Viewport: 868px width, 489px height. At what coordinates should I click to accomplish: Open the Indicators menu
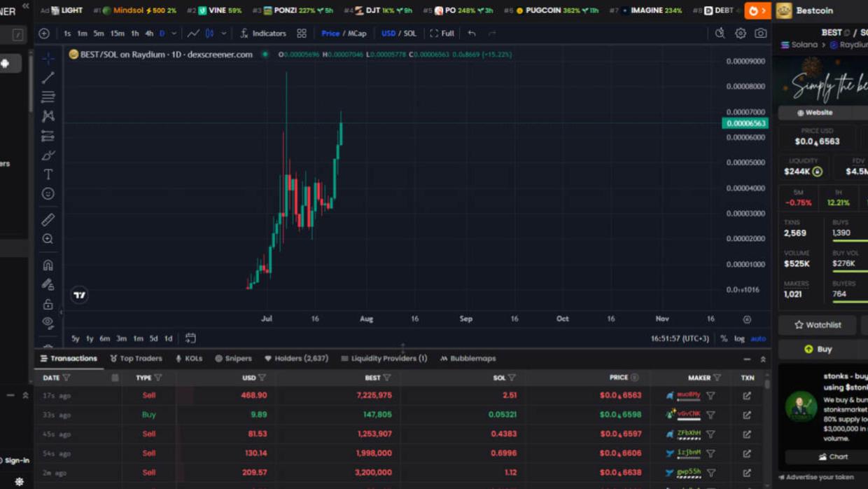(263, 33)
